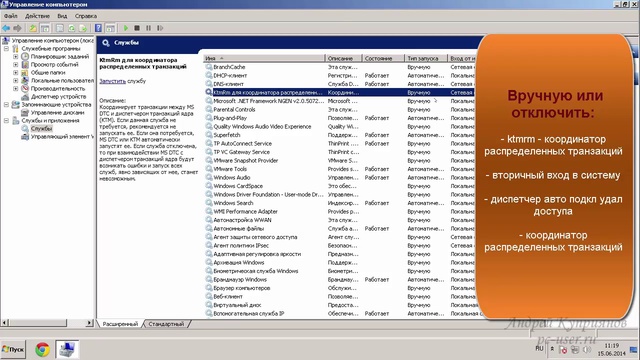Click the tree pane left scroll arrow
Screen dimensions: 640x360
coord(4,323)
